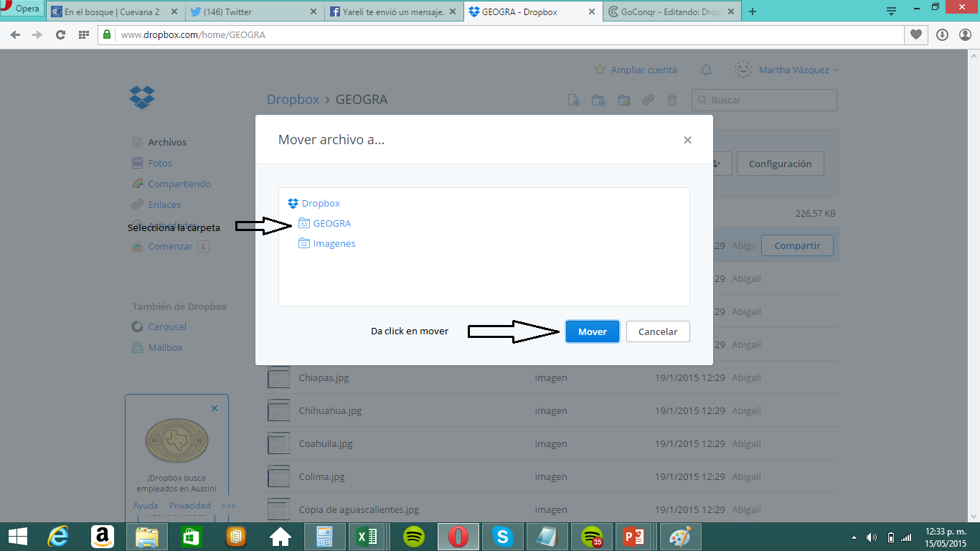980x551 pixels.
Task: Click the Dropbox breadcrumb link
Action: click(293, 100)
